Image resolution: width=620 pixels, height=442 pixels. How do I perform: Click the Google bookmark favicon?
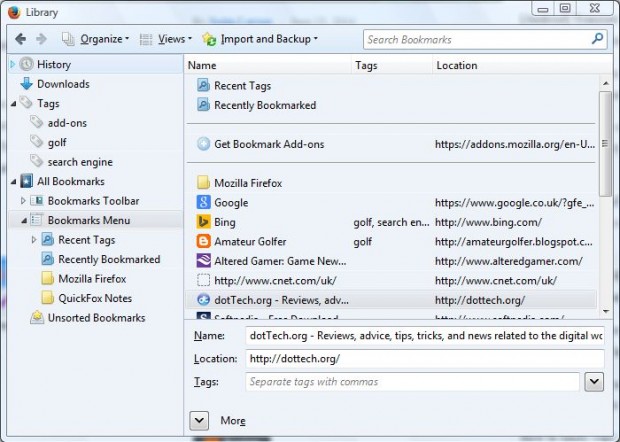(x=203, y=202)
